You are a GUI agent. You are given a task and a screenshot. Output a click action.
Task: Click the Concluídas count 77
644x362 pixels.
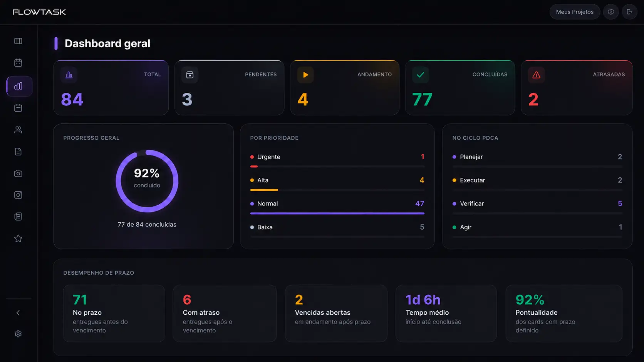click(x=422, y=100)
